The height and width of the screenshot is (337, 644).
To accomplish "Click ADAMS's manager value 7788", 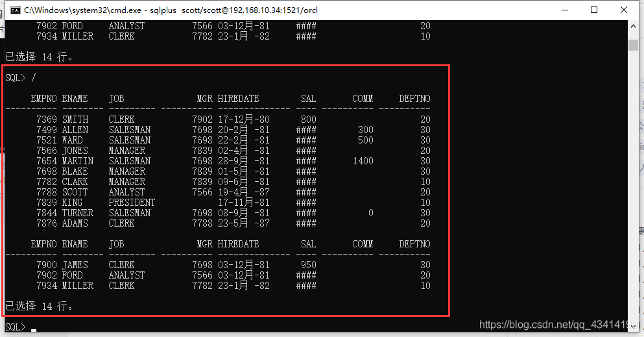I will [x=202, y=223].
